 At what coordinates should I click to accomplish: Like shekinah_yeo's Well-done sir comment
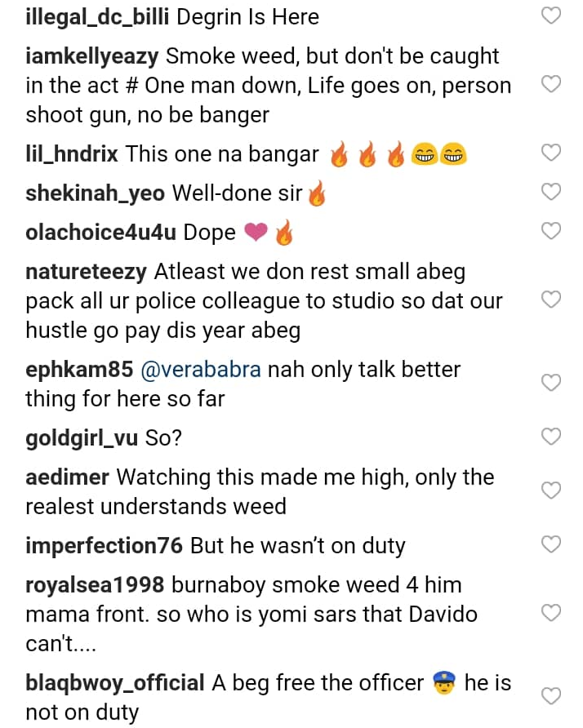point(552,192)
